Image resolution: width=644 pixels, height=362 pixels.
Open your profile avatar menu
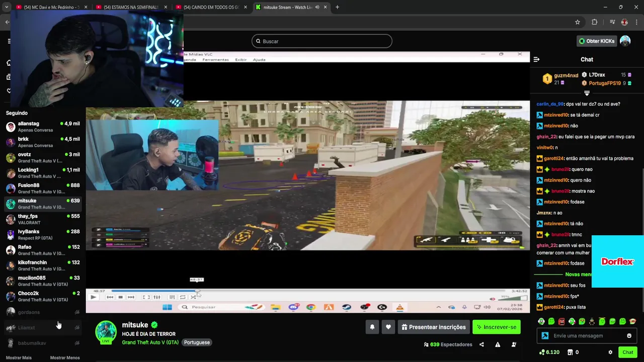pyautogui.click(x=625, y=41)
